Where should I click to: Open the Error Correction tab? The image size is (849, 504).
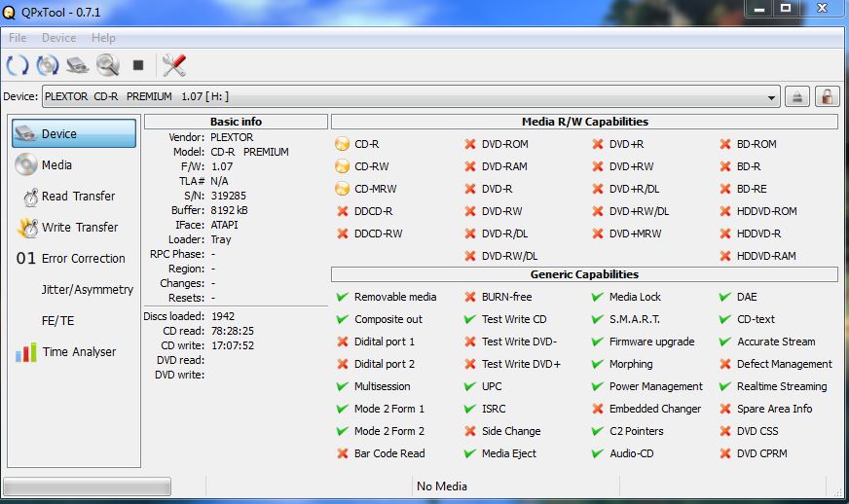[x=74, y=259]
